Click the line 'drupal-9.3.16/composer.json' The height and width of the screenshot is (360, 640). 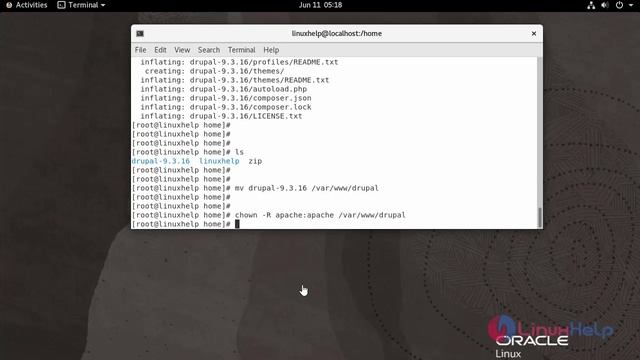pos(250,98)
